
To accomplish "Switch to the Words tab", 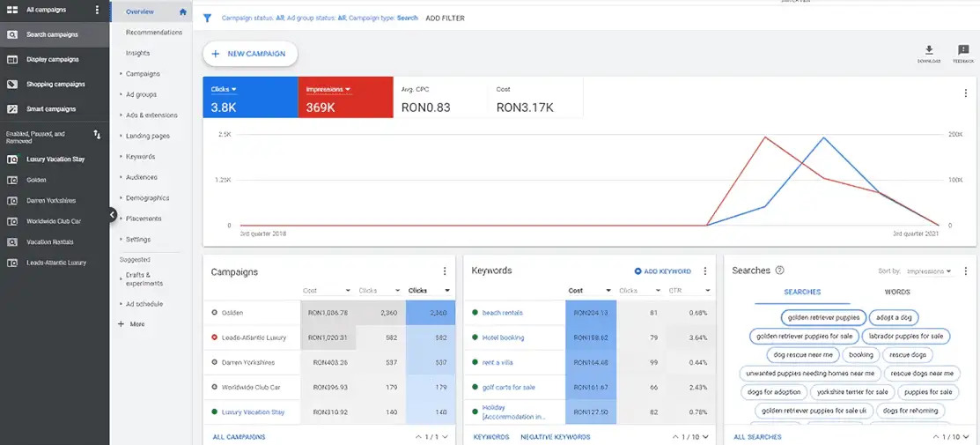I will [x=896, y=292].
